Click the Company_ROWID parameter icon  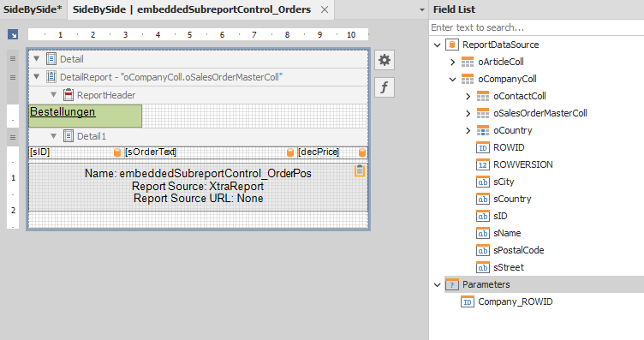(x=468, y=301)
